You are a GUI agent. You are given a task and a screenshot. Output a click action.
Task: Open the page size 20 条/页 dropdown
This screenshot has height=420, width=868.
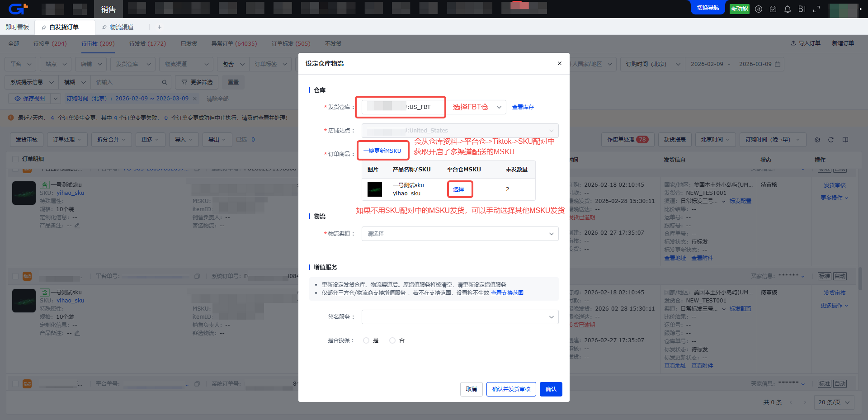point(834,402)
